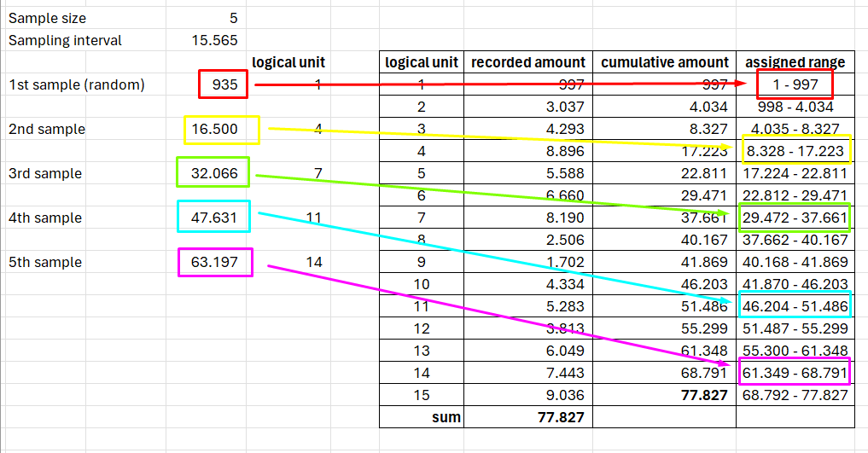Click the 5th sample value 63.197

(x=215, y=262)
